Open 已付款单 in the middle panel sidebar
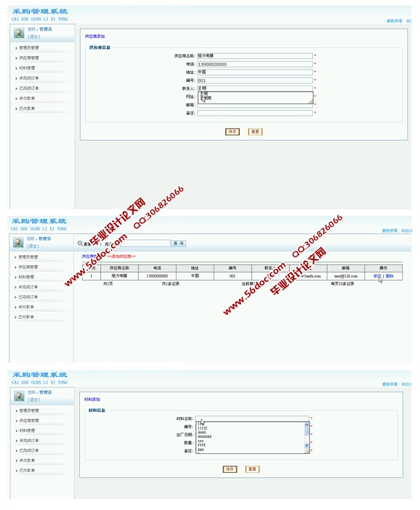Image resolution: width=420 pixels, height=510 pixels. pyautogui.click(x=26, y=317)
